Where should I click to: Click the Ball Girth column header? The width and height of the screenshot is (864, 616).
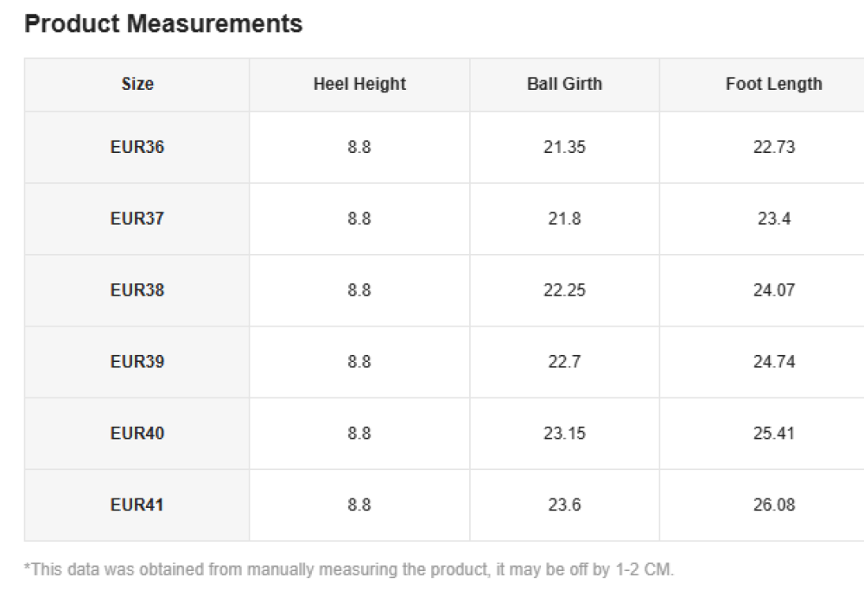point(564,84)
